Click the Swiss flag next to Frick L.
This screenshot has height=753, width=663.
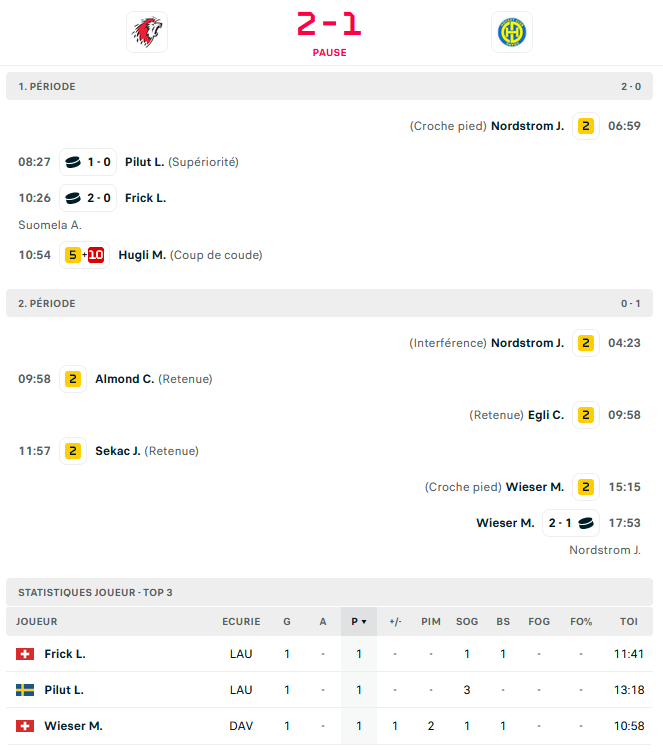pos(25,654)
